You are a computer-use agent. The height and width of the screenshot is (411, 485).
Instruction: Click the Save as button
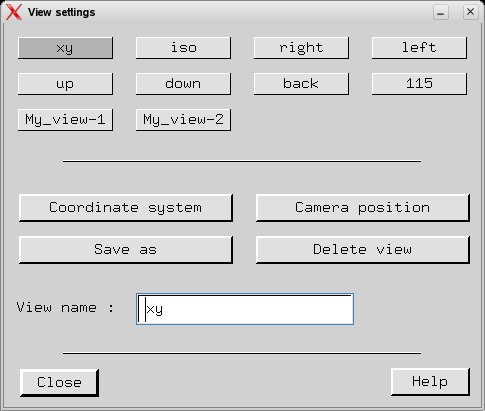(126, 250)
